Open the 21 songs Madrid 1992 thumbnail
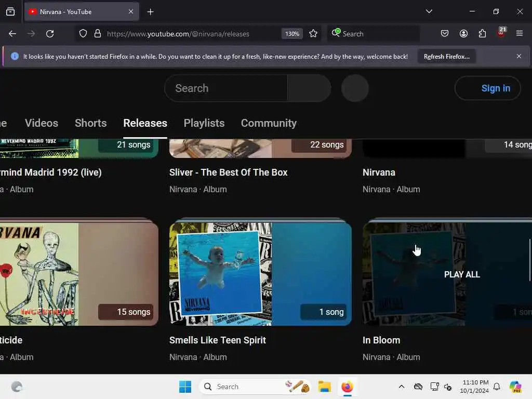The height and width of the screenshot is (399, 532). tap(79, 148)
